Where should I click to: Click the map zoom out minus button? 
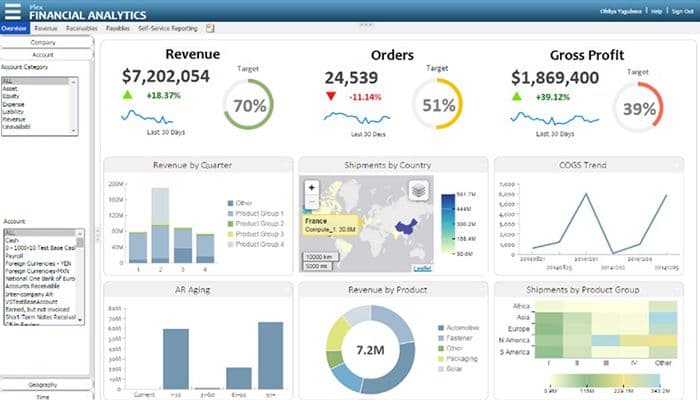pos(311,200)
